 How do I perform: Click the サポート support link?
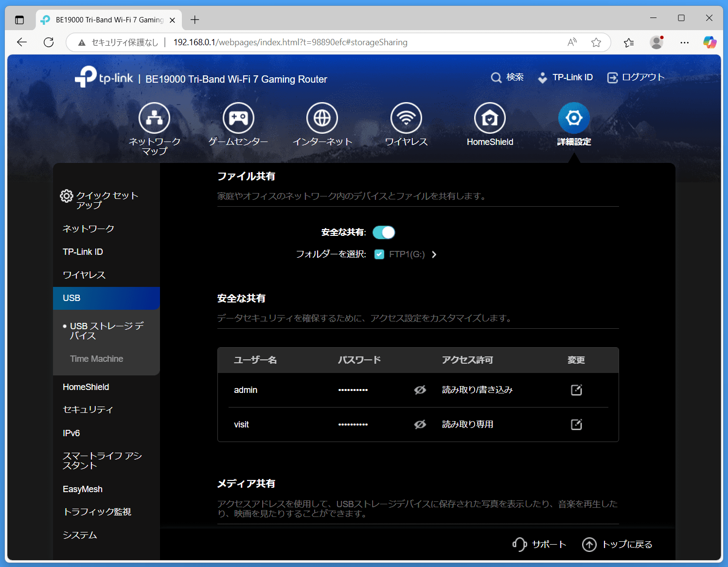[549, 545]
